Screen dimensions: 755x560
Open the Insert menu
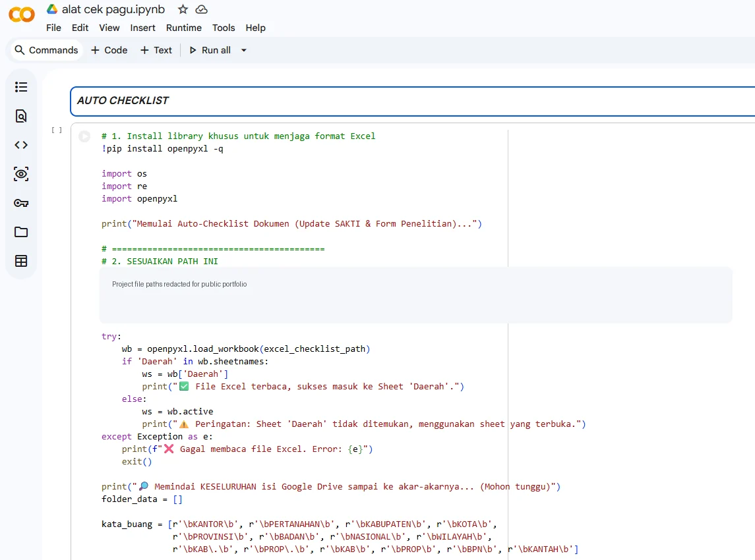click(142, 28)
